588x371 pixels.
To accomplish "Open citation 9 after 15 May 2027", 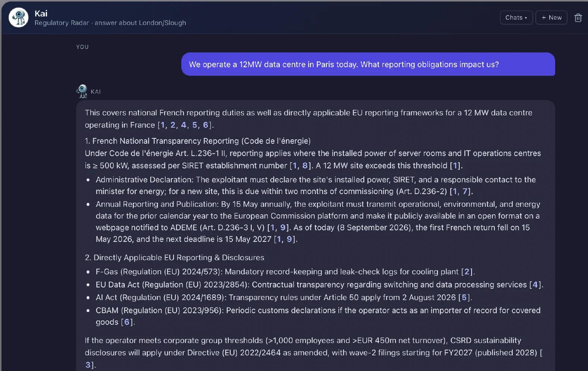I will coord(289,239).
